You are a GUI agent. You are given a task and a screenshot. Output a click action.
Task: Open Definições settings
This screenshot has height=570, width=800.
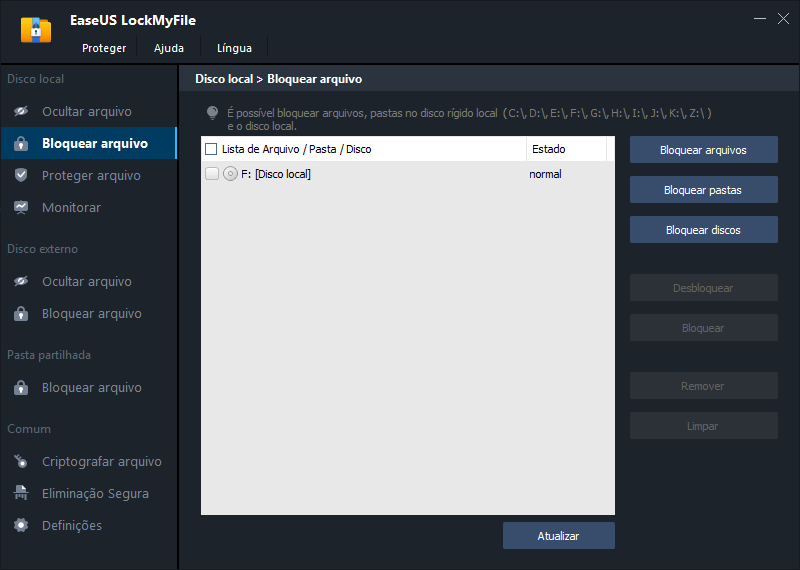coord(89,525)
